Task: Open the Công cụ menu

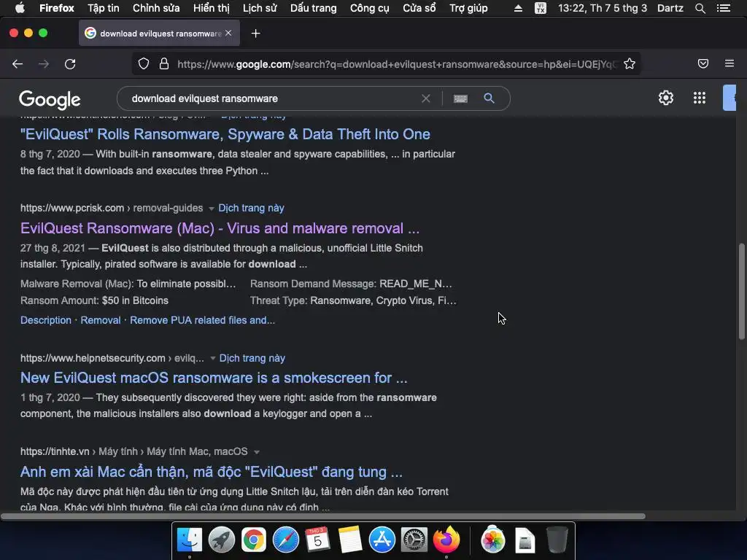Action: [370, 8]
